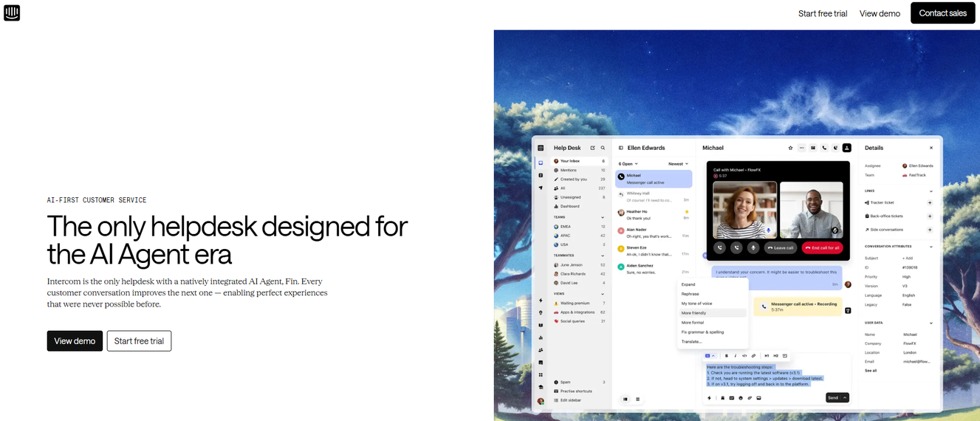Viewport: 980px width, 421px height.
Task: Switch to the list layout icon below conversation list
Action: (637, 399)
